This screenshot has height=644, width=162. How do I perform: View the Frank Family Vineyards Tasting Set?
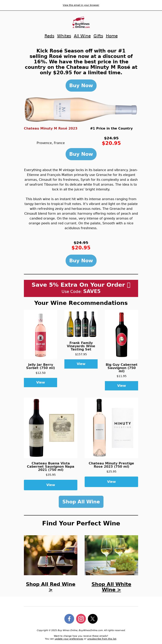pyautogui.click(x=81, y=364)
